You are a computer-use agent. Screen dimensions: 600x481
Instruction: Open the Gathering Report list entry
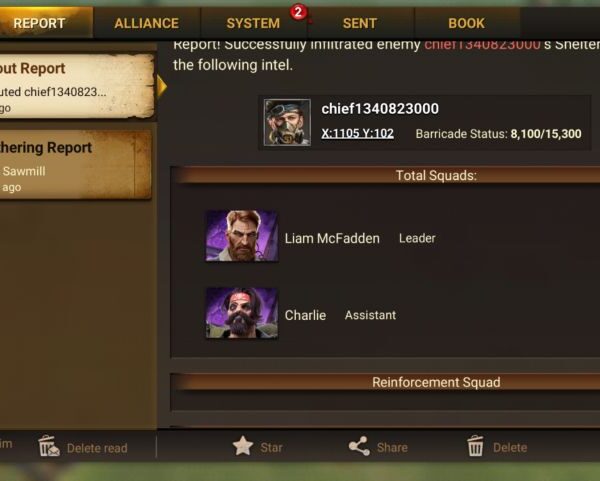click(76, 165)
